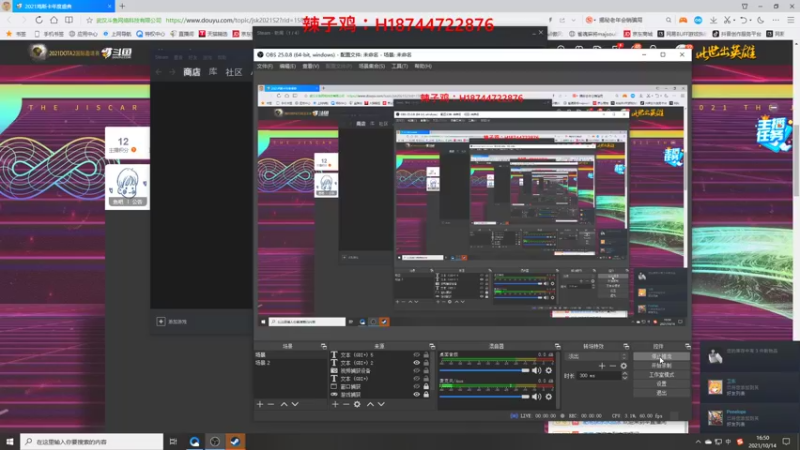Open transition properties gear icon
Viewport: 800px width, 450px height.
click(x=623, y=366)
